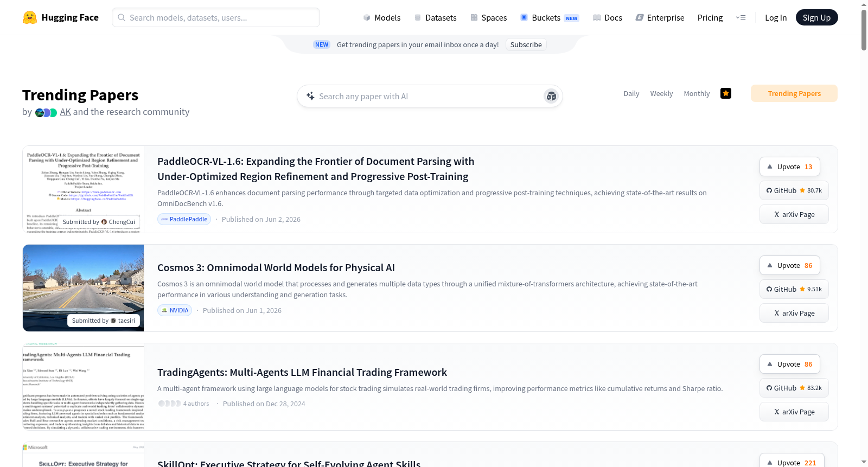Open the Submitted by ChengCui badge
The height and width of the screenshot is (467, 868).
99,222
